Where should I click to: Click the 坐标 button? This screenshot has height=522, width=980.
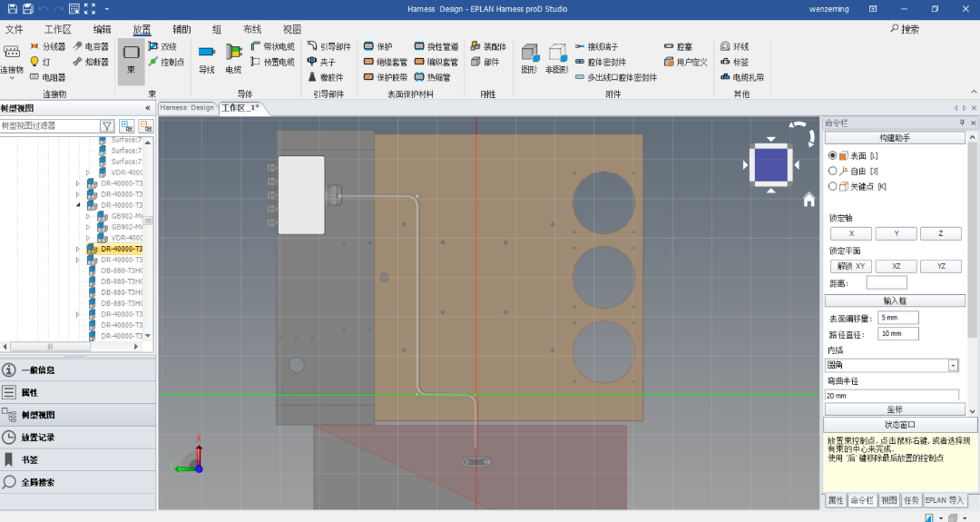coord(895,409)
